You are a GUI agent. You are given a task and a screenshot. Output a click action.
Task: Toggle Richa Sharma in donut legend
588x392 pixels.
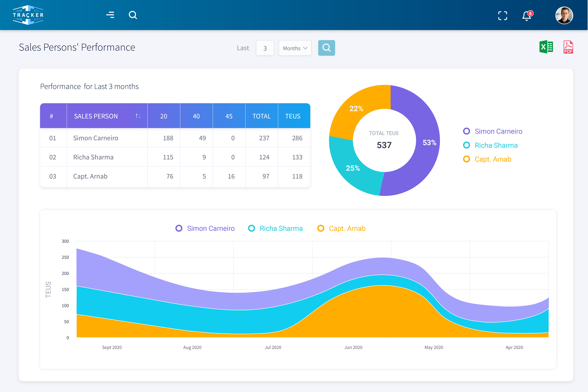point(490,145)
